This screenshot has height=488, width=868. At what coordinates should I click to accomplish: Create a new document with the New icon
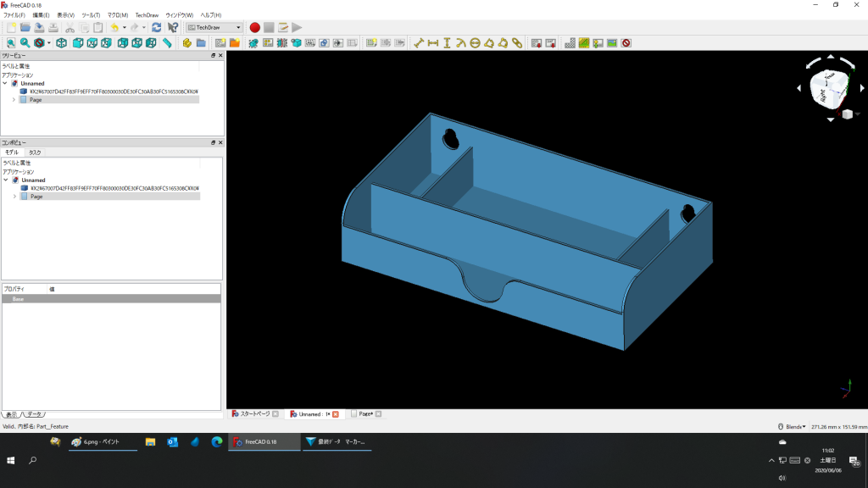[x=11, y=28]
